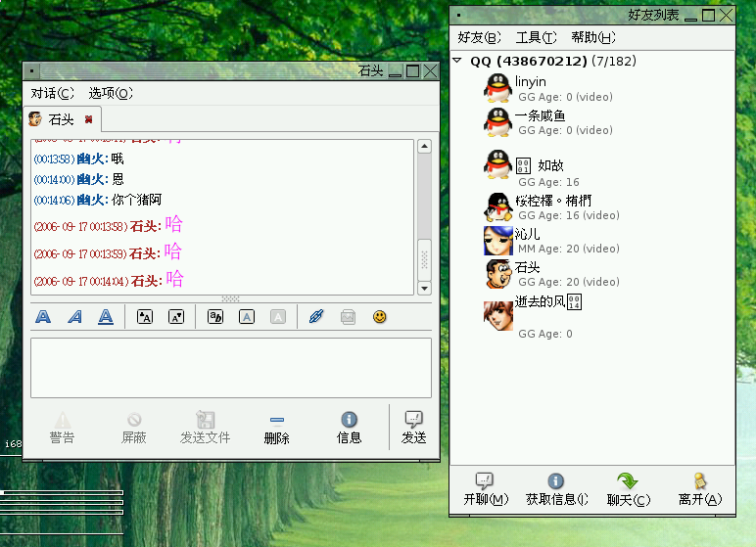Screen dimensions: 756x547
Task: Click the chat history scrollbar thumb
Action: tap(424, 259)
